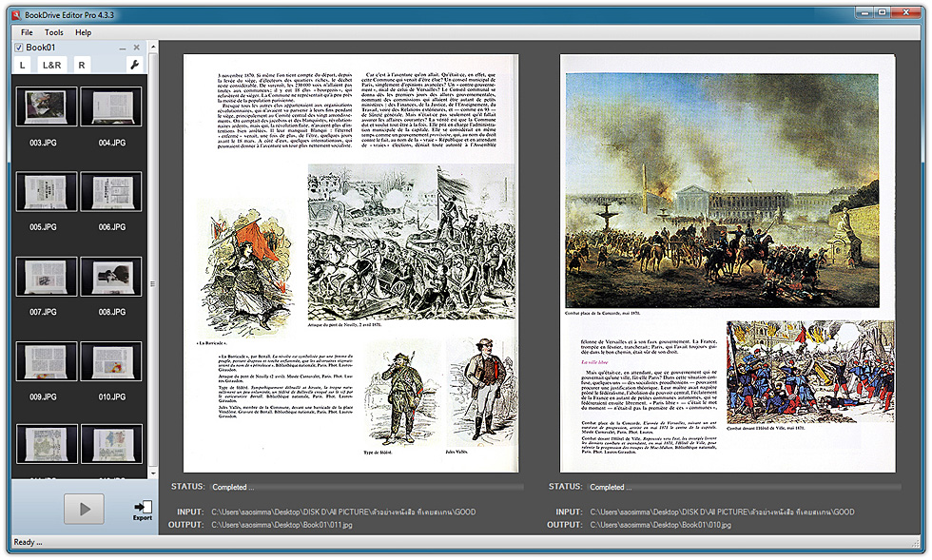Click the thumbnail panel scrollbar track
The height and width of the screenshot is (560, 932).
coord(153,261)
